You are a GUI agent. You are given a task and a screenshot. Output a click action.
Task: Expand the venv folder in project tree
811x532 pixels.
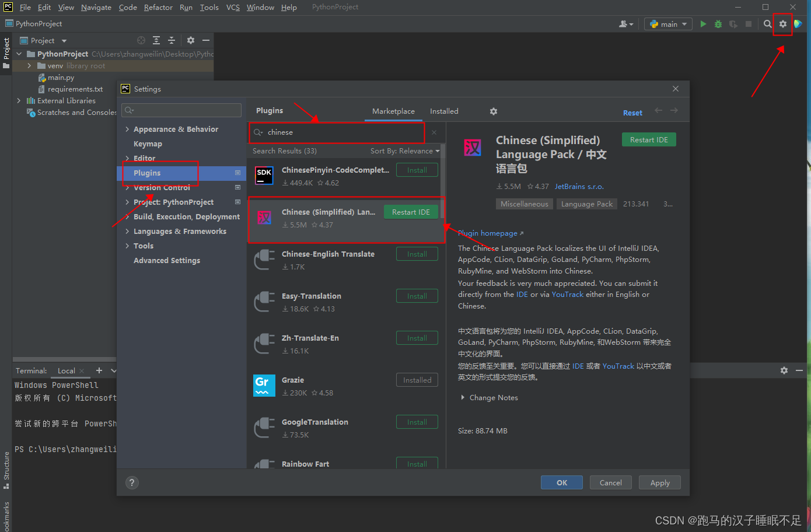tap(29, 66)
